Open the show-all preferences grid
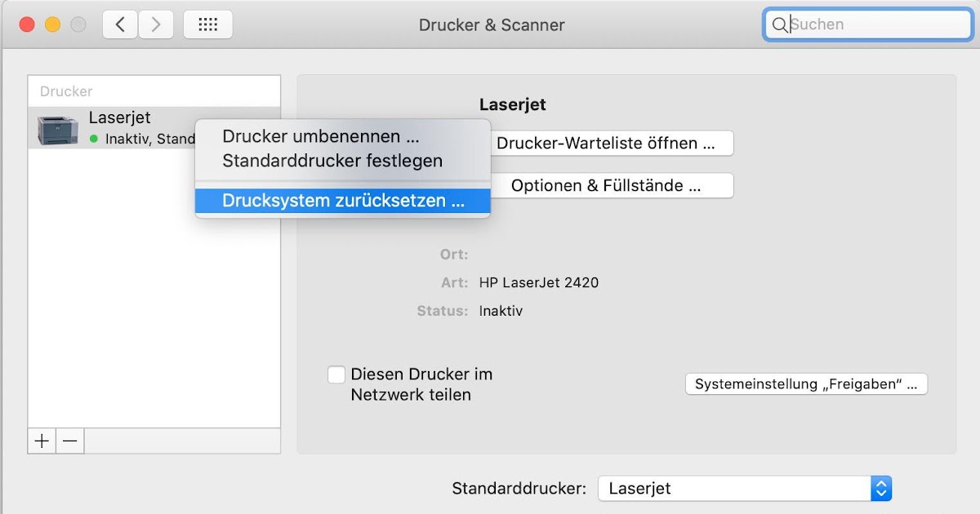 click(x=207, y=24)
